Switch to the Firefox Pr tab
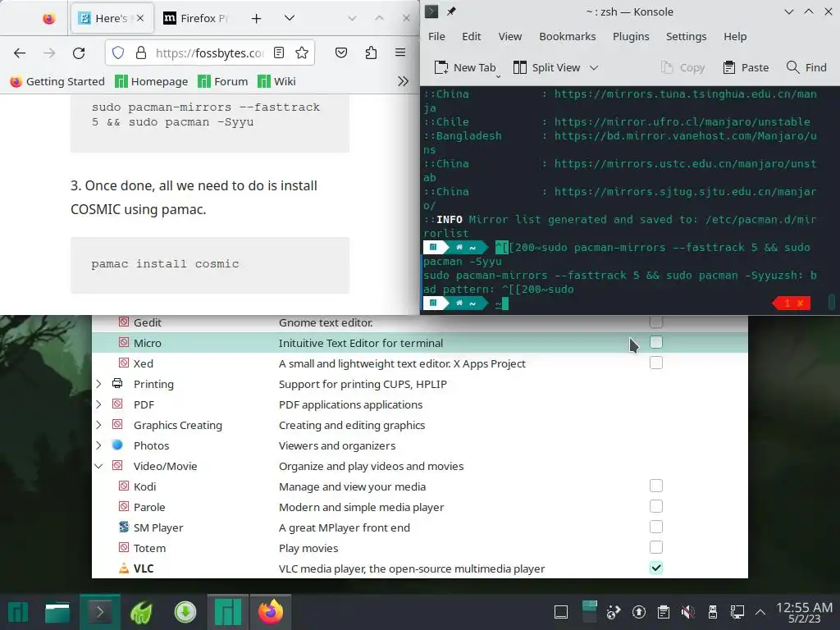840x630 pixels. [x=195, y=18]
